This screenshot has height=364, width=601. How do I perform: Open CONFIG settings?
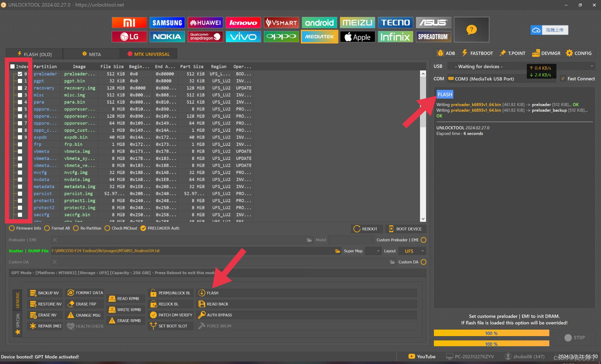(x=579, y=53)
